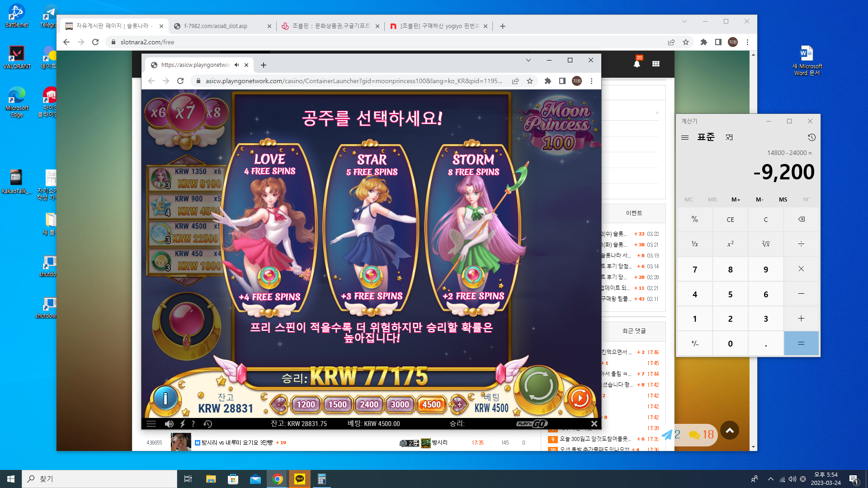Show calculator history
This screenshot has height=488, width=868.
click(x=812, y=137)
